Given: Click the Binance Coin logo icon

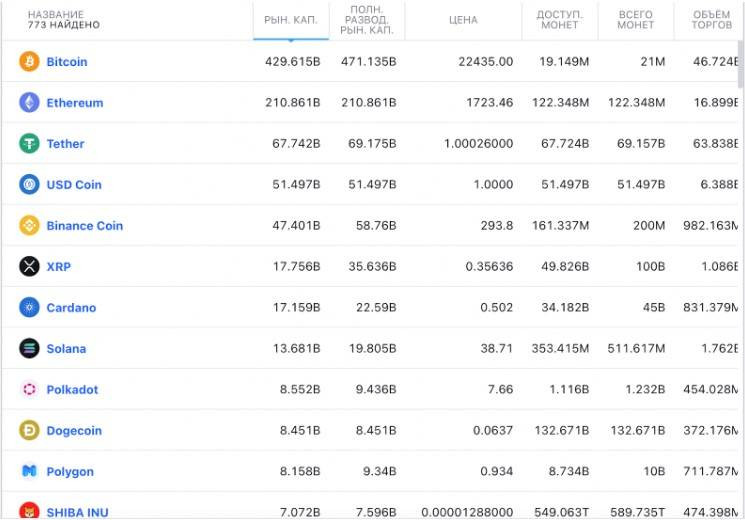Looking at the screenshot, I should coord(29,225).
